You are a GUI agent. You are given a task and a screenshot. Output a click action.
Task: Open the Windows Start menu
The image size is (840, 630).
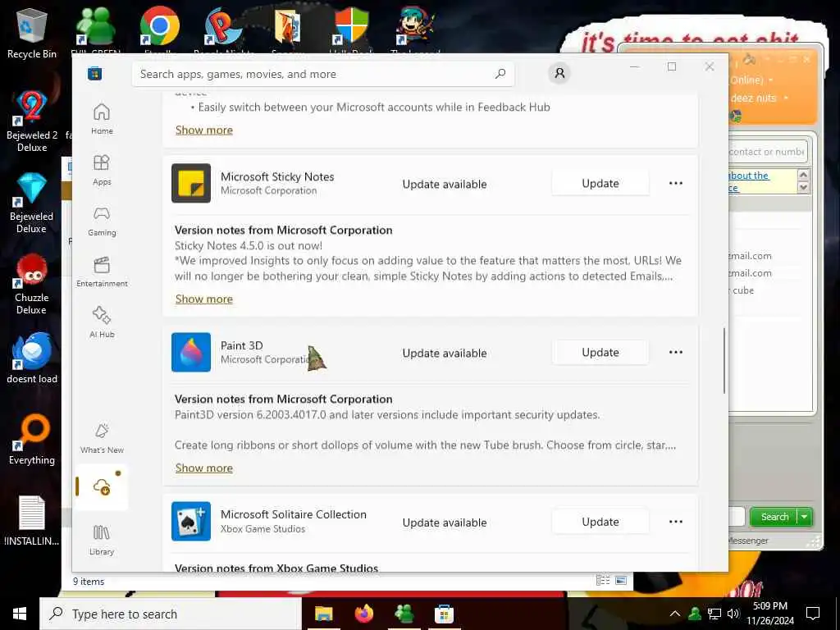(x=20, y=614)
